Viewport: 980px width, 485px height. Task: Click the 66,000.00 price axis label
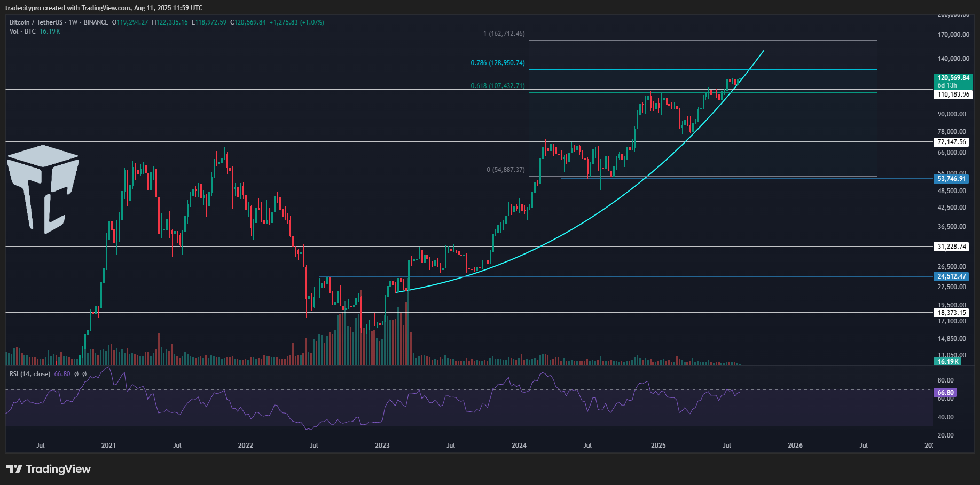pyautogui.click(x=952, y=153)
